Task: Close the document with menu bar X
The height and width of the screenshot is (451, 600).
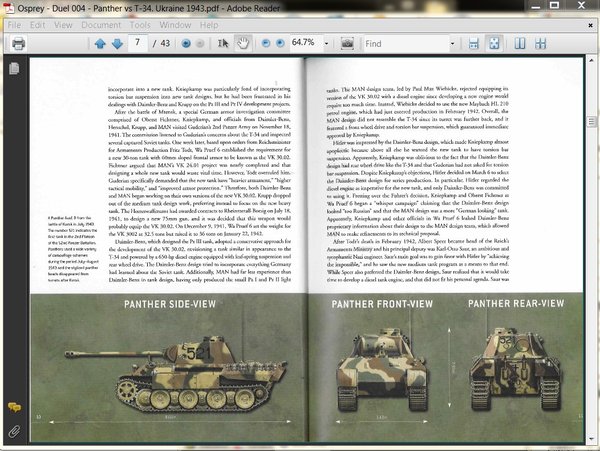Action: [x=590, y=26]
